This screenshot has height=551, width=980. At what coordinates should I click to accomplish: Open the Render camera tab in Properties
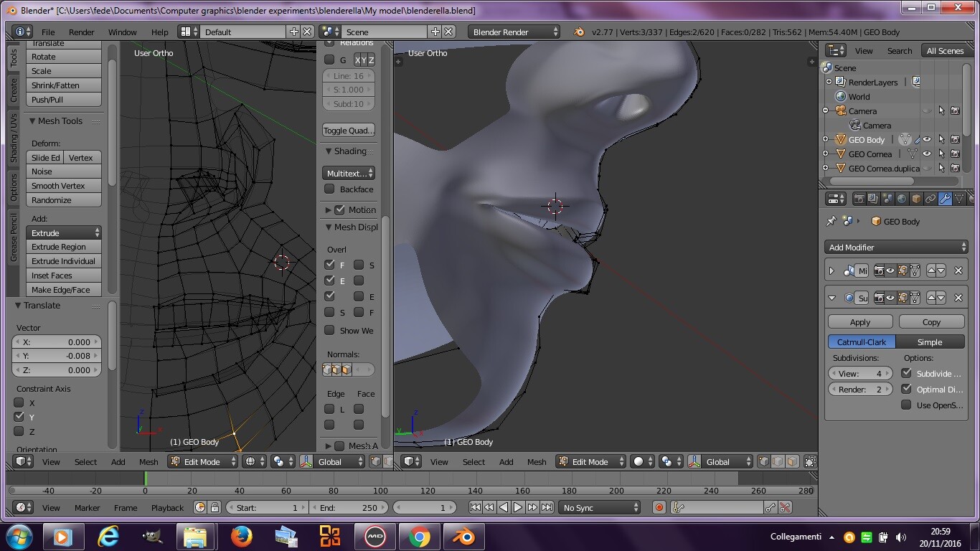[859, 199]
